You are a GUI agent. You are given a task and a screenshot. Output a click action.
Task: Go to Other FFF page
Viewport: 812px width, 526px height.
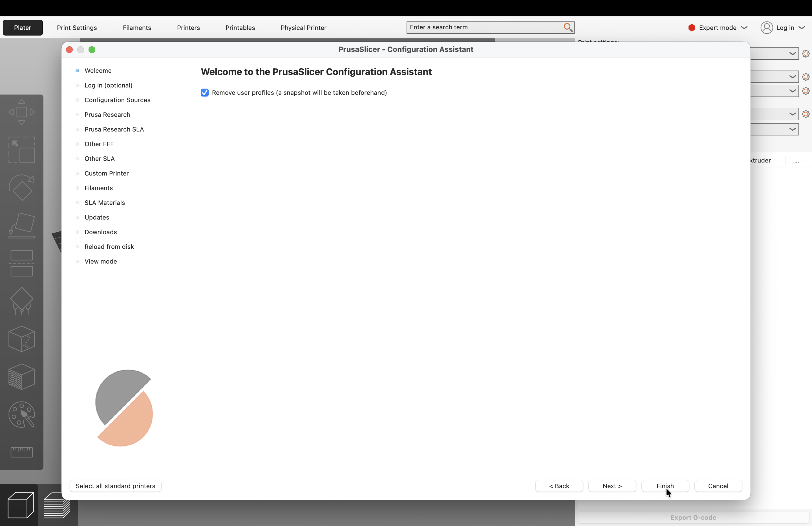click(99, 144)
